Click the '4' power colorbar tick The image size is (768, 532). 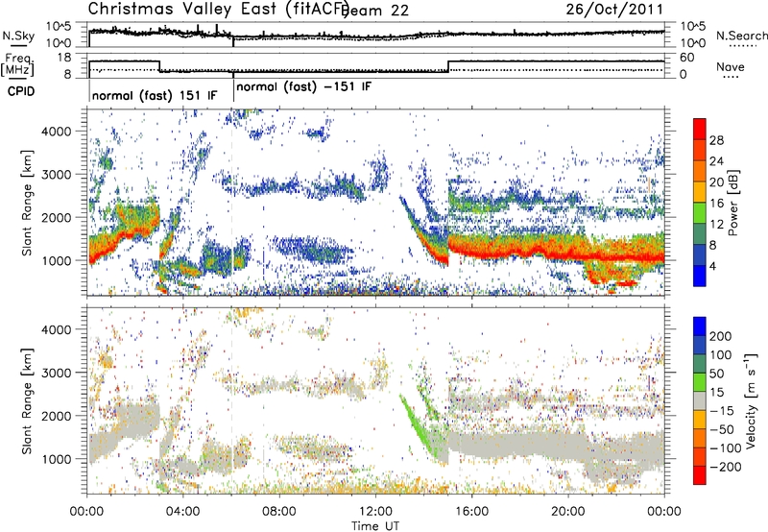point(712,266)
